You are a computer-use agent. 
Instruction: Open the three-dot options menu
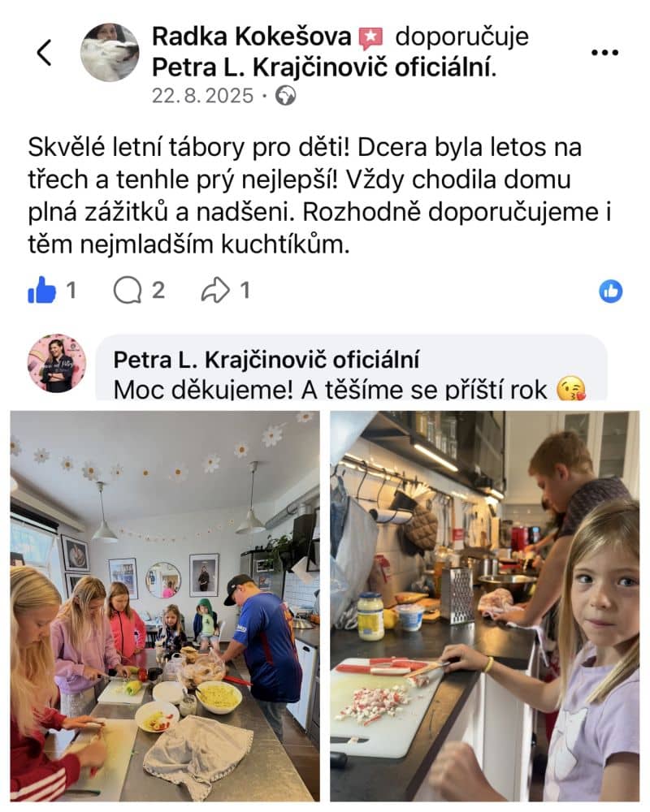click(604, 52)
